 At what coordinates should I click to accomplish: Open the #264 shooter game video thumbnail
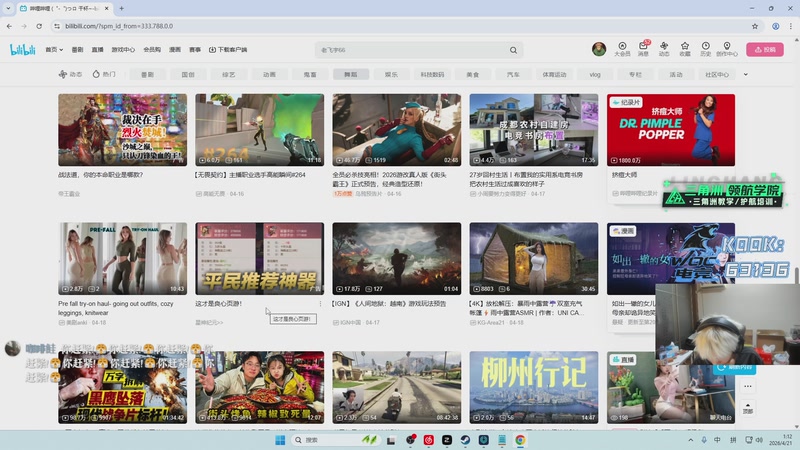click(x=259, y=130)
